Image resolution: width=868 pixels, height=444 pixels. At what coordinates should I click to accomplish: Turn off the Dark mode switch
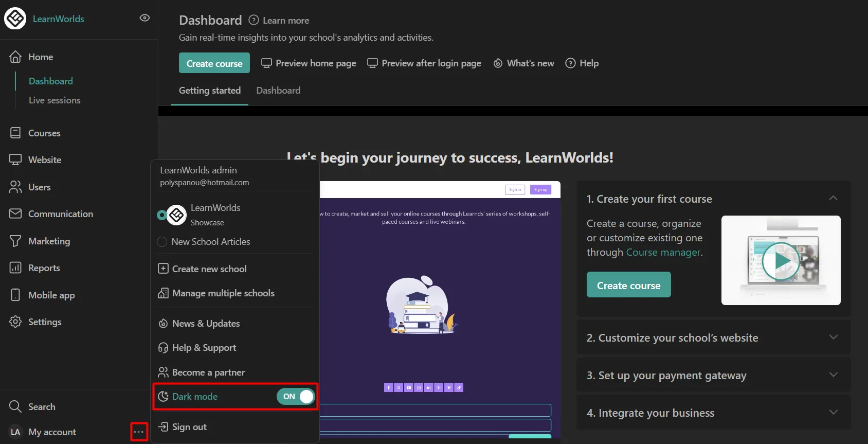(296, 397)
